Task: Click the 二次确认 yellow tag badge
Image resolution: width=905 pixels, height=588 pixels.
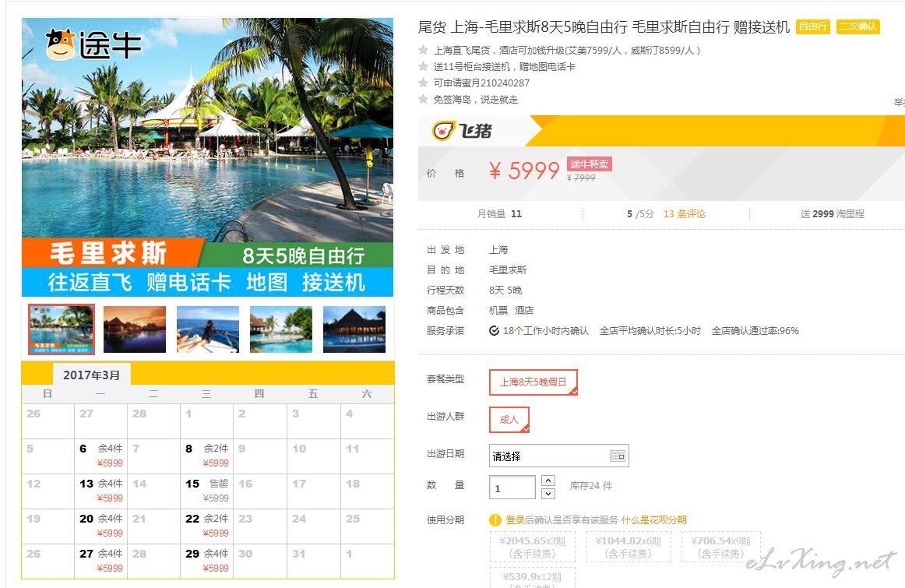Action: (x=857, y=26)
